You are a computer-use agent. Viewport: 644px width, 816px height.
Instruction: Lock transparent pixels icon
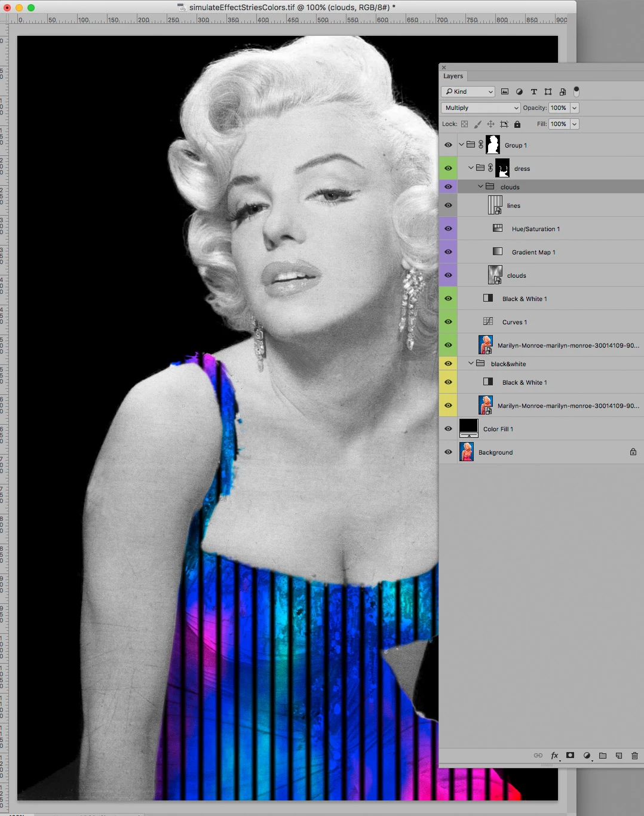pos(464,124)
